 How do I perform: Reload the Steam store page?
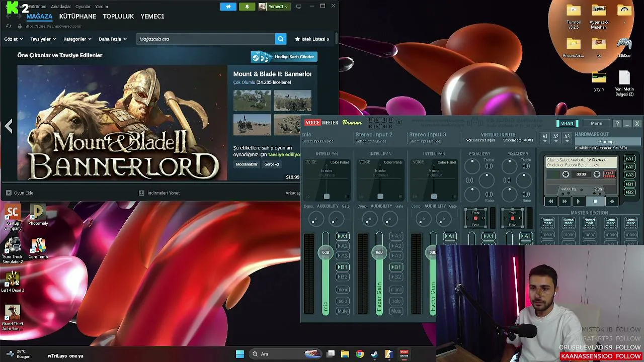(x=9, y=26)
